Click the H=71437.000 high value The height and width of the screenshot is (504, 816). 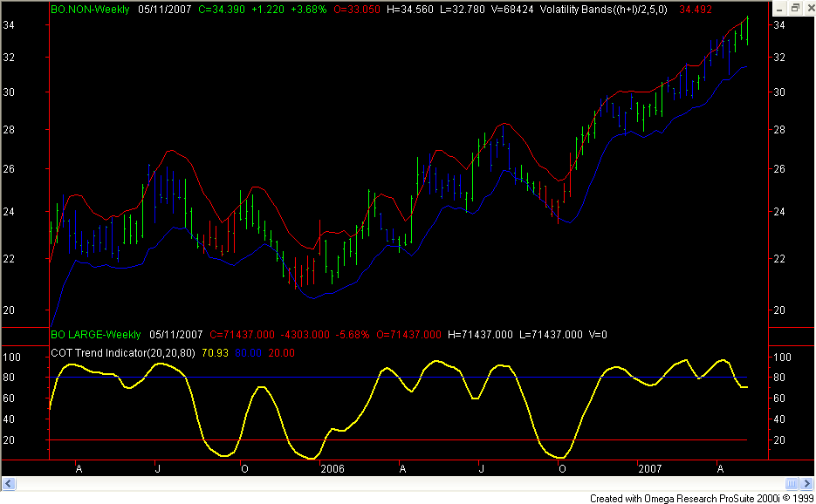[480, 335]
